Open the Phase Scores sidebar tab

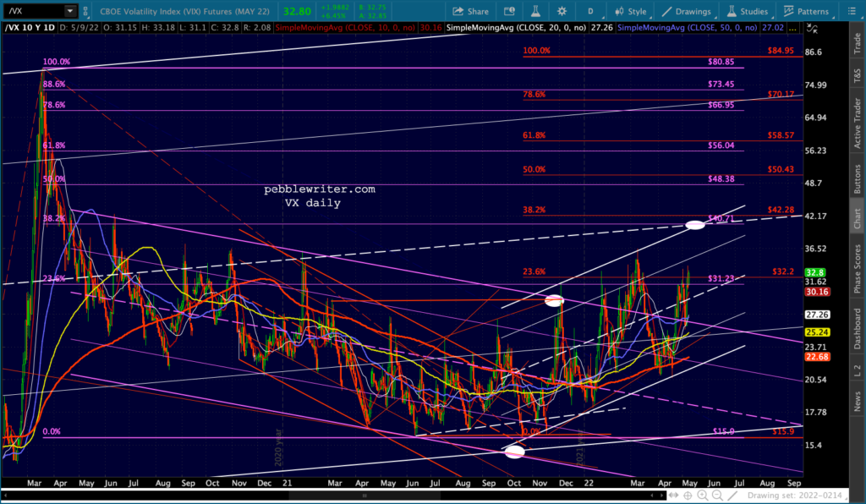point(856,269)
